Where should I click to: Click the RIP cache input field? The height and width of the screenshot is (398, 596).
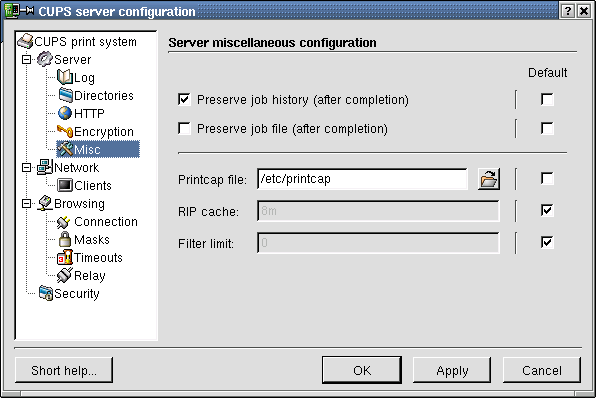(378, 211)
